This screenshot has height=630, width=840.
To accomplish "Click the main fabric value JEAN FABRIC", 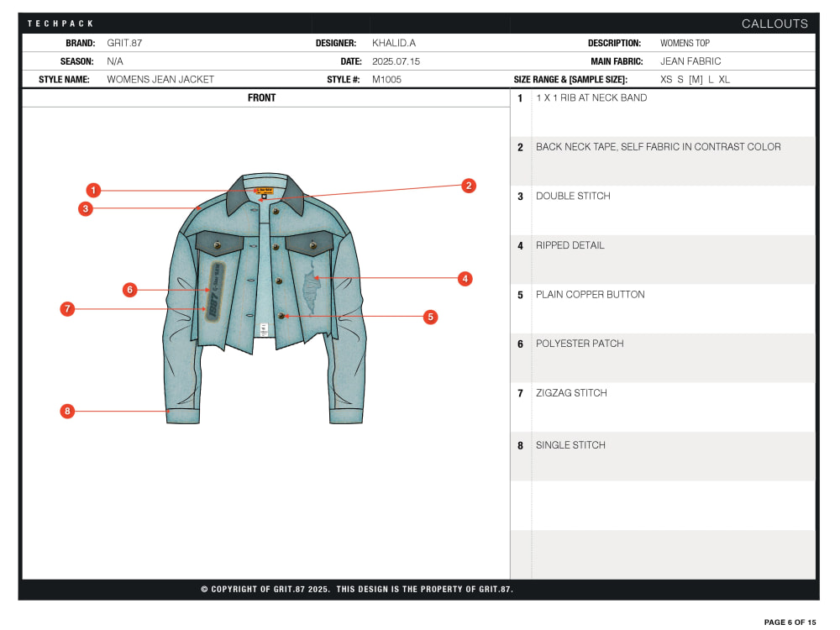I will point(690,61).
